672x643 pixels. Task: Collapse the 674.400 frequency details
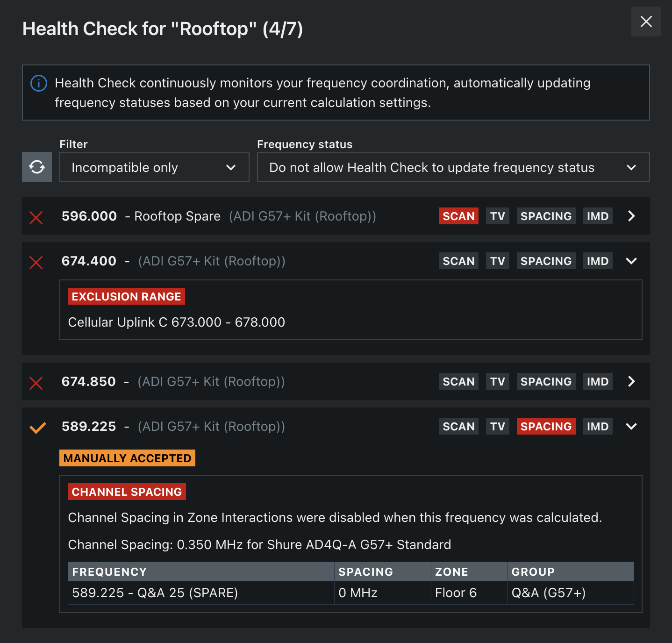(x=631, y=261)
